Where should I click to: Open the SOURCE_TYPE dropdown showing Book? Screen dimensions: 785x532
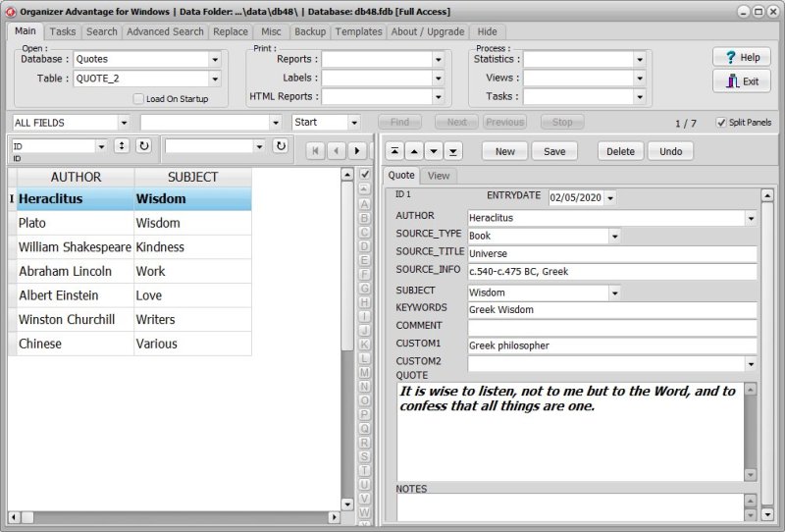coord(614,236)
